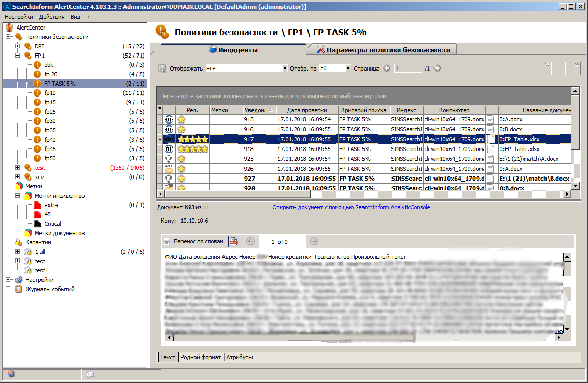Go to next page arrow after /1
Screen dimensions: 588x383
point(437,69)
